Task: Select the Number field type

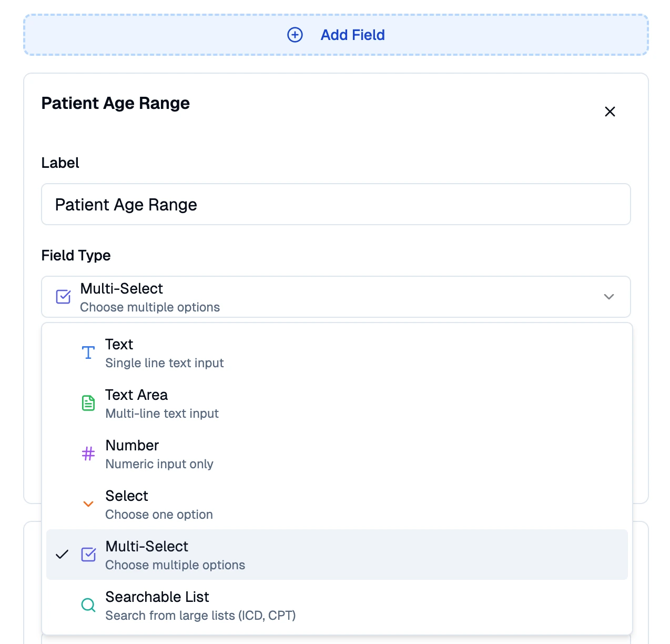Action: (x=337, y=454)
